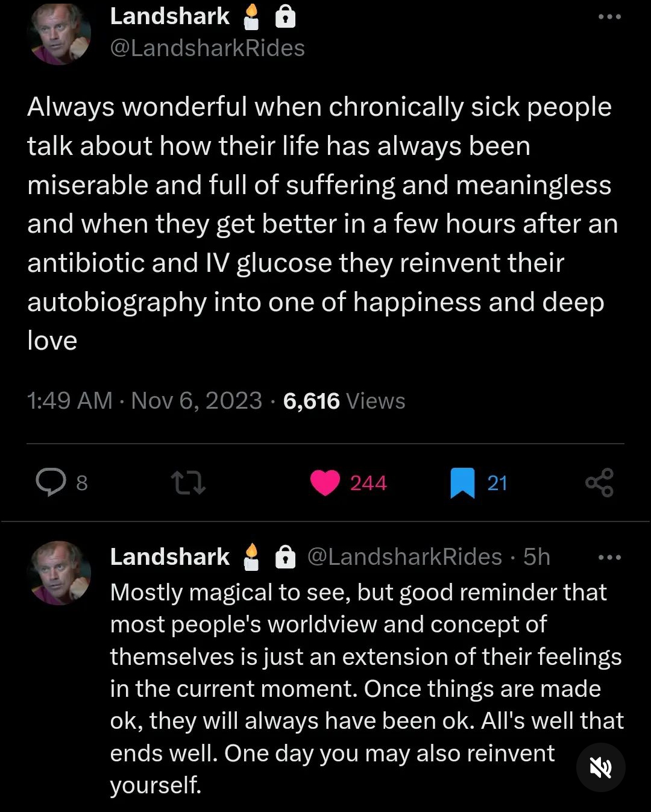
Task: Click the lock icon in the reply header
Action: point(285,557)
